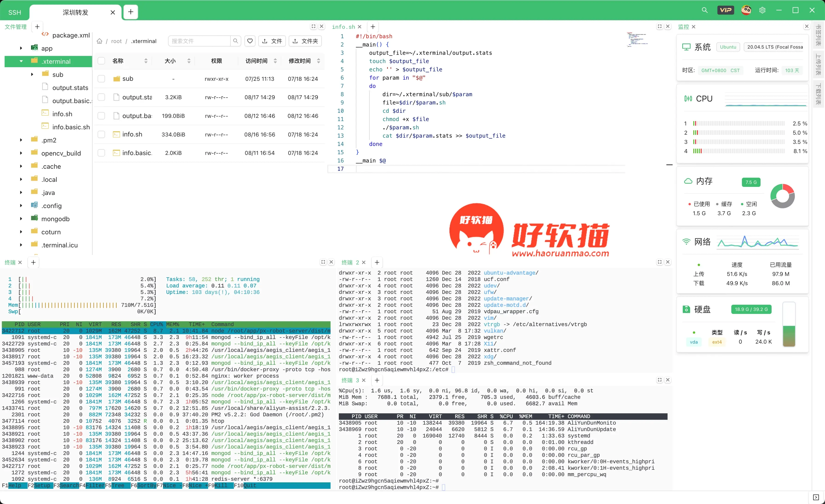Close the monitor panel with the X
825x504 pixels.
tap(807, 26)
